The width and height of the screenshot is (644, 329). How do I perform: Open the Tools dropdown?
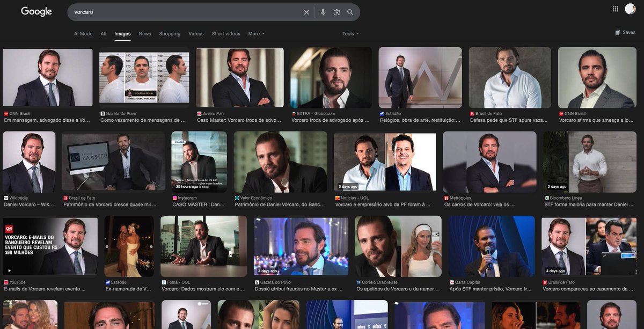[x=350, y=34]
